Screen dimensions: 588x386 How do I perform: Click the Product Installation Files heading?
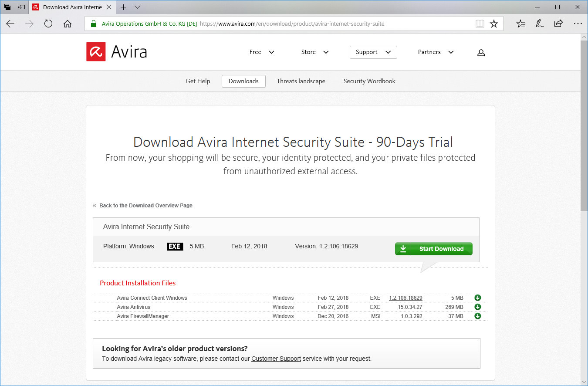click(138, 283)
